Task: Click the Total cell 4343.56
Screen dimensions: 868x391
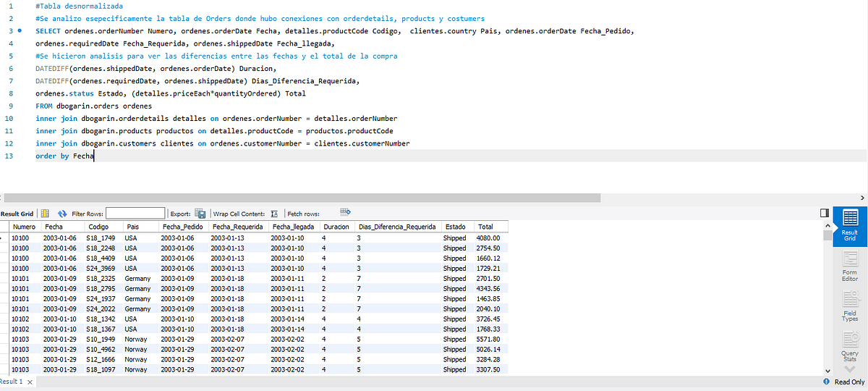Action: [492, 288]
